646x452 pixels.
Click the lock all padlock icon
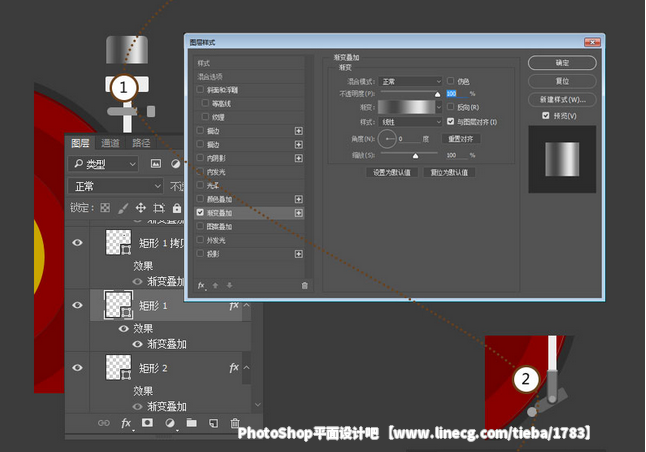coord(177,208)
